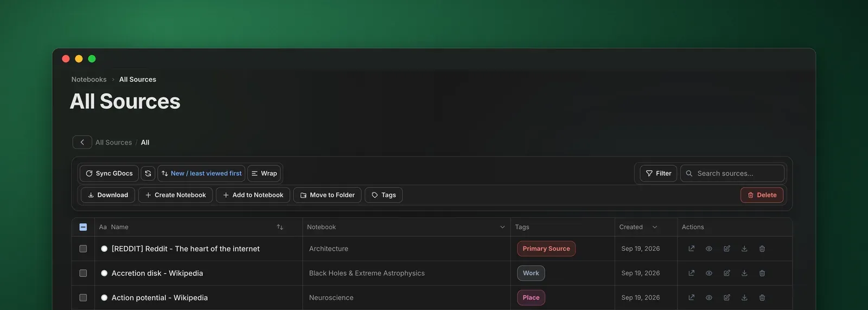868x310 pixels.
Task: Edit the Action potential entry
Action: pyautogui.click(x=727, y=298)
